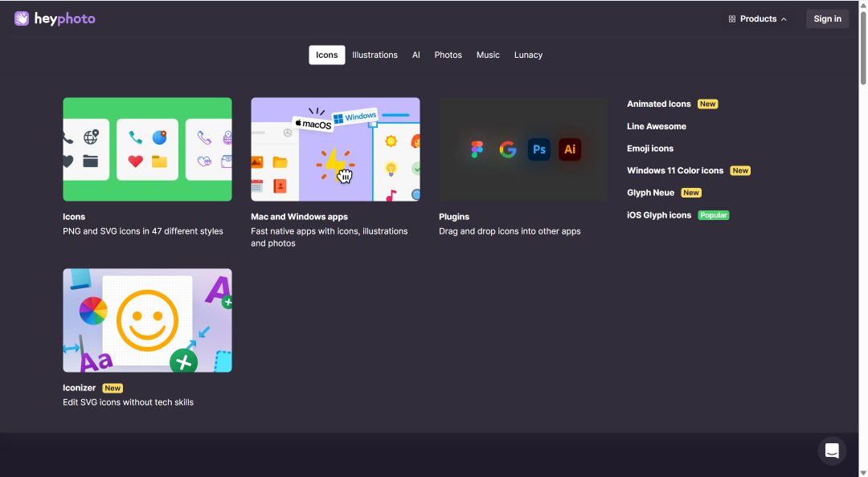Click the macOS label in apps card
Image resolution: width=868 pixels, height=477 pixels.
(313, 124)
